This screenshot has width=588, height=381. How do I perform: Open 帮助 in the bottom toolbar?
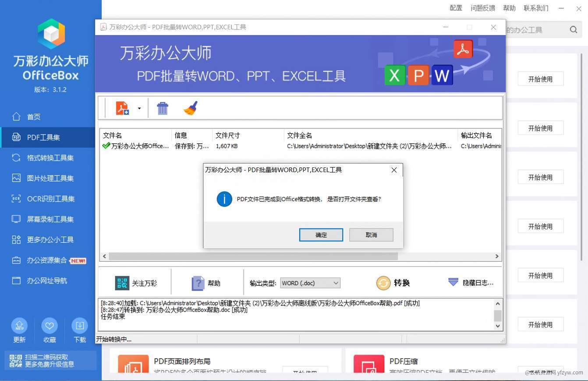[x=206, y=283]
